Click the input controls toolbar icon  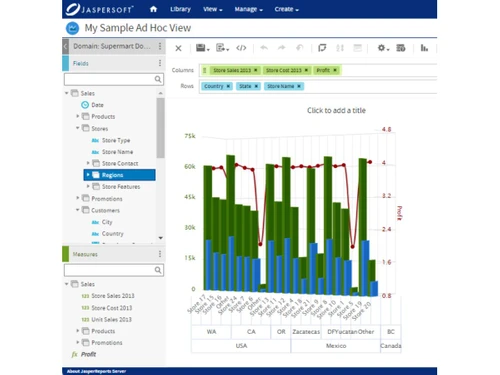tap(357, 48)
